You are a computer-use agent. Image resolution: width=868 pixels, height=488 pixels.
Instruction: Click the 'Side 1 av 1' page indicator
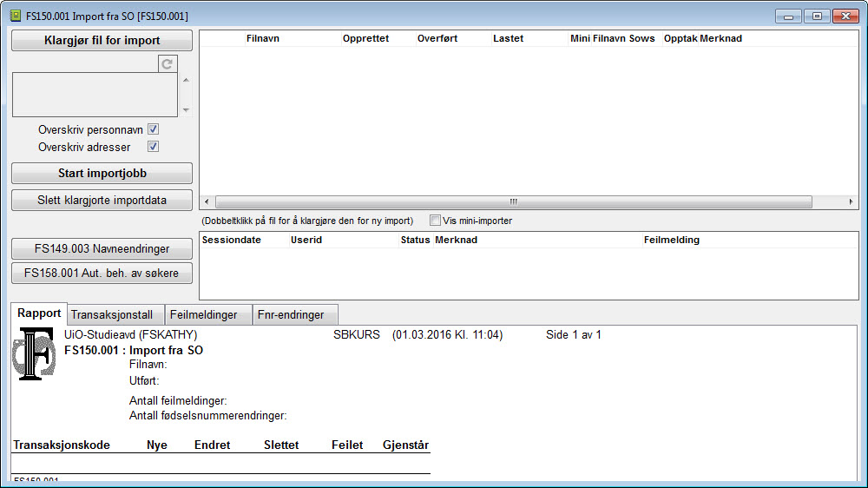click(574, 334)
